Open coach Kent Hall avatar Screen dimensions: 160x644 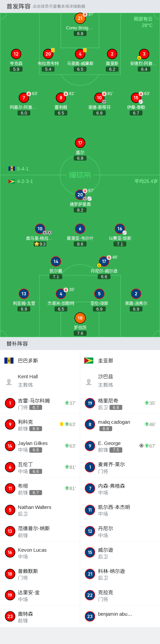9,382
